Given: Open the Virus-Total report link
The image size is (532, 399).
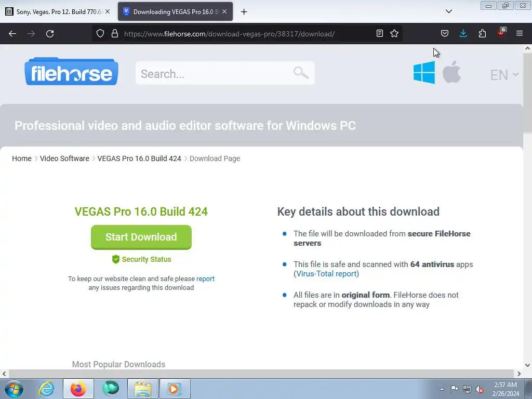Looking at the screenshot, I should [326, 274].
